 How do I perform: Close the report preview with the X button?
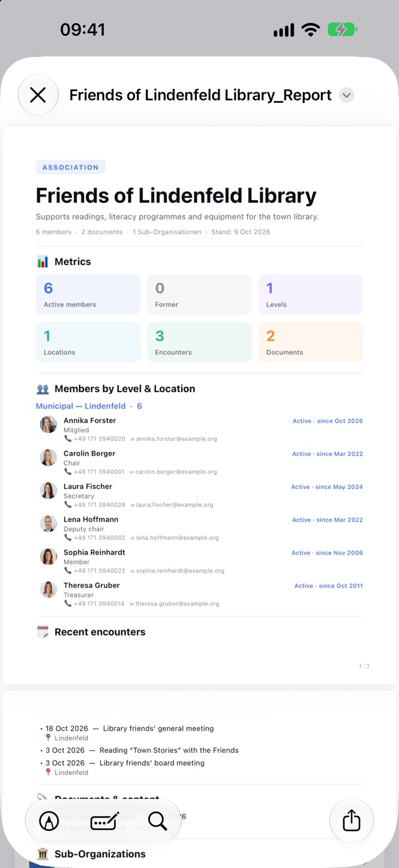pos(38,95)
